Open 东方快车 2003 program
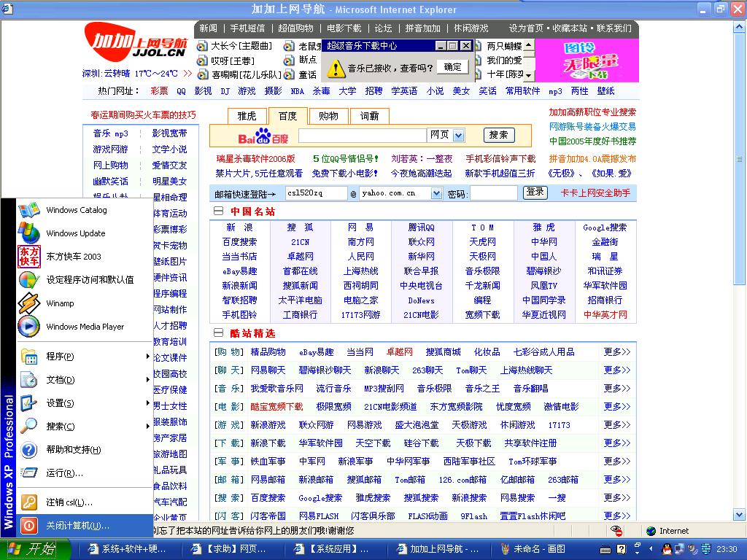747x560 pixels. [x=73, y=257]
